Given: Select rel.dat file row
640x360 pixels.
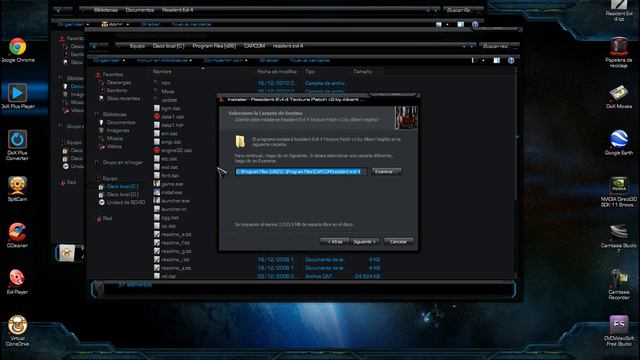Looking at the screenshot, I should (267, 276).
